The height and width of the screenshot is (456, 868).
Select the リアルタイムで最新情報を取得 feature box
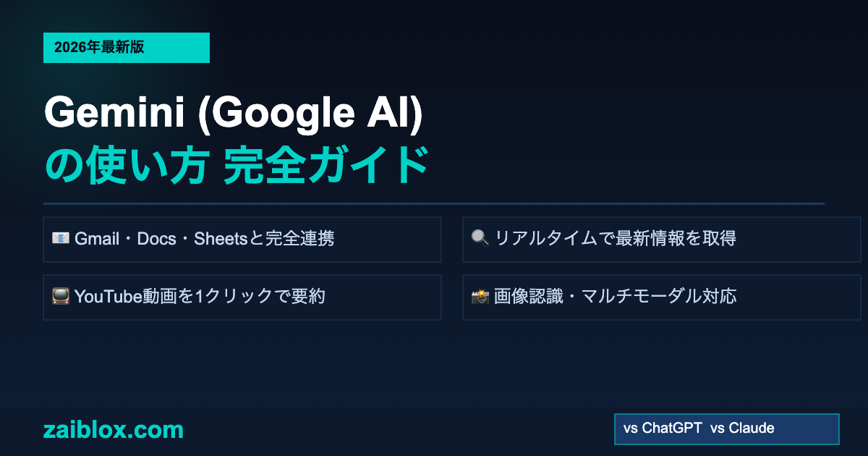pyautogui.click(x=662, y=240)
